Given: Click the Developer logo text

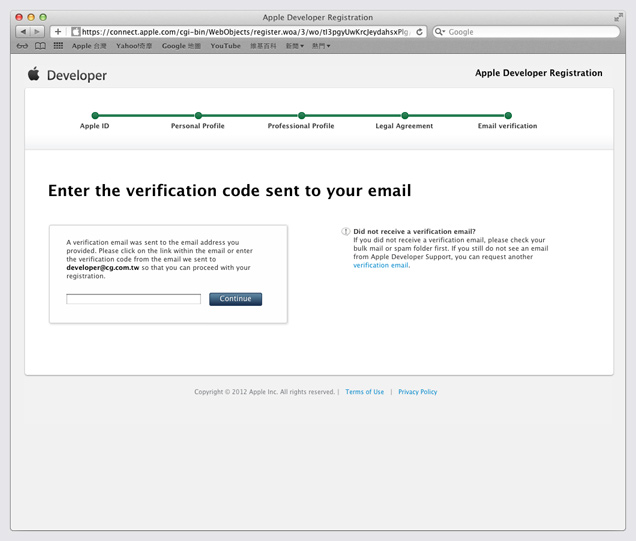Looking at the screenshot, I should tap(77, 75).
